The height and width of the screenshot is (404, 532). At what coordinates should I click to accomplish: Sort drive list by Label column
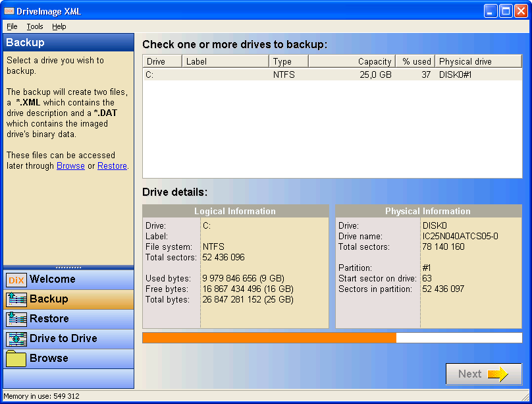click(x=225, y=61)
